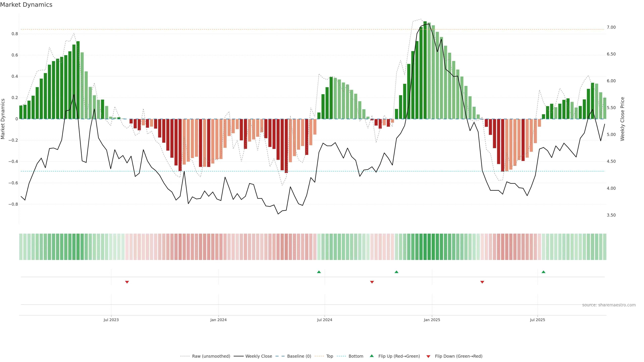Click the red flip-down marker between Jan and Jul 2025

[x=482, y=282]
